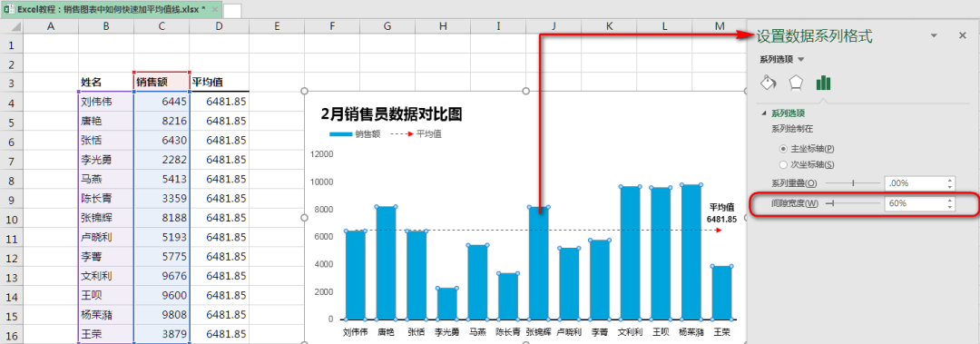
Task: Select the bar for 李光勇
Action: pos(446,303)
